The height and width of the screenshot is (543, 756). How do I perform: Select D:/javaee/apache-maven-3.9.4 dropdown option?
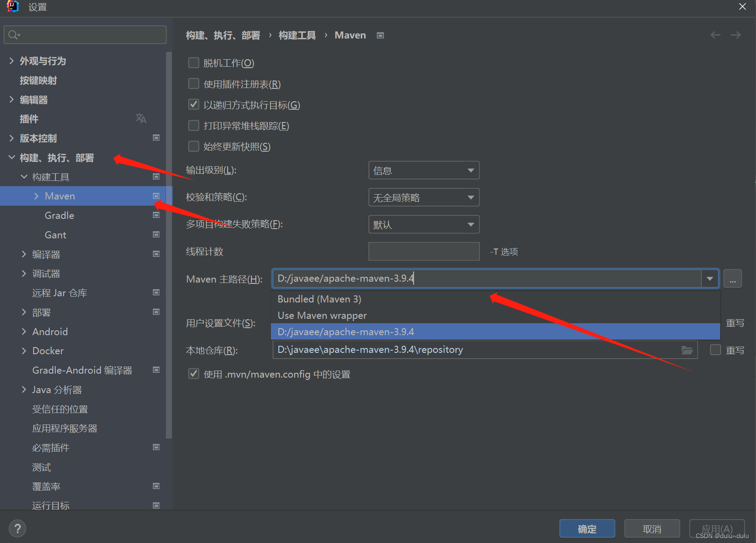coord(495,332)
